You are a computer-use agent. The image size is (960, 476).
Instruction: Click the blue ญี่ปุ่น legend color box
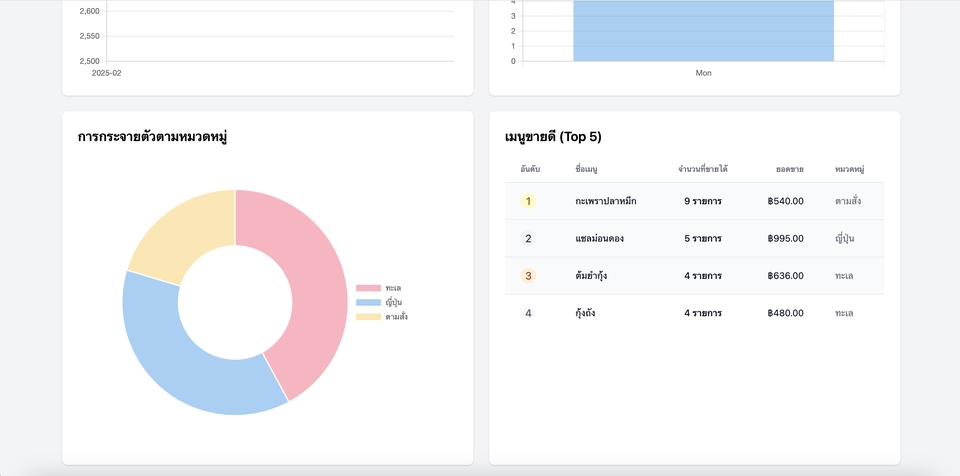[x=369, y=303]
